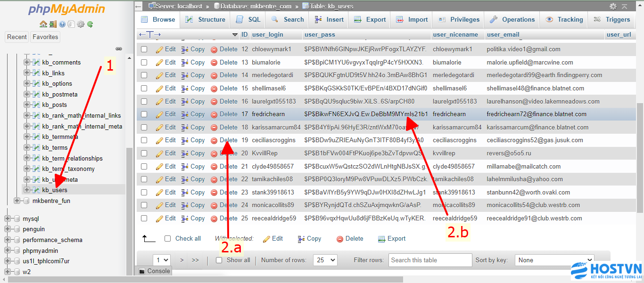Image resolution: width=644 pixels, height=283 pixels.
Task: Select checkbox for KvvillRep row
Action: click(144, 154)
